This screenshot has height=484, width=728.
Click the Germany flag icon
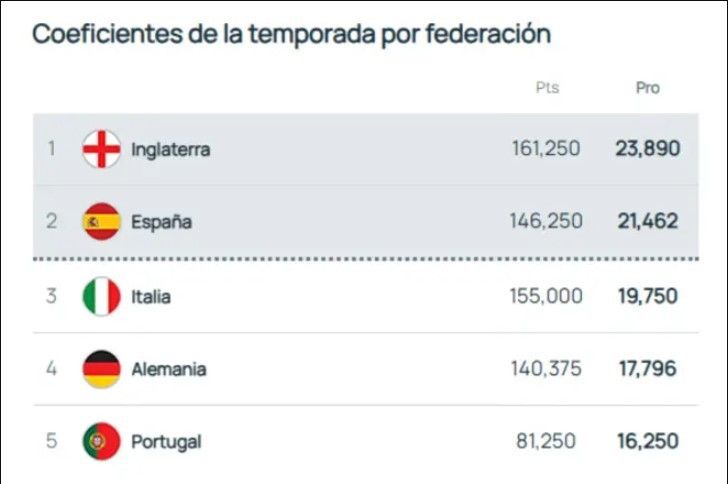(x=101, y=369)
